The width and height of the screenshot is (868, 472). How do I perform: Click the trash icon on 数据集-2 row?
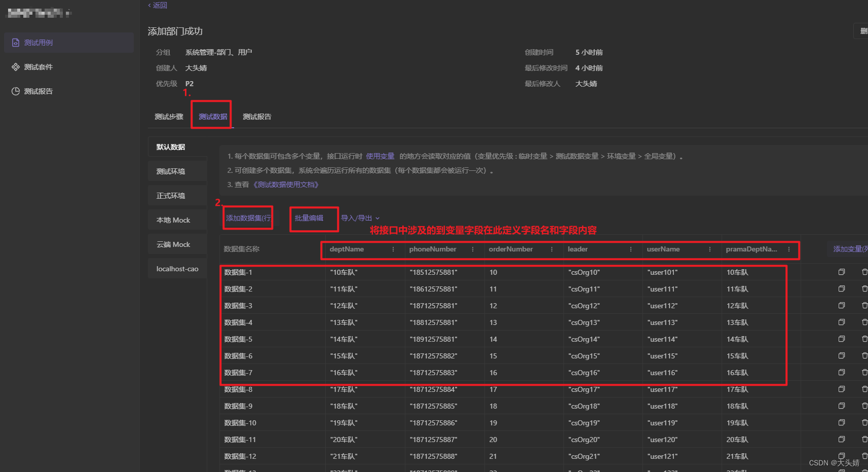pyautogui.click(x=864, y=288)
